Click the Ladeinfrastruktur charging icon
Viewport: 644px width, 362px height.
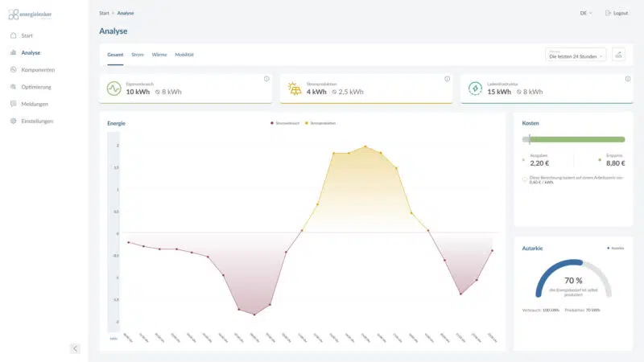475,89
